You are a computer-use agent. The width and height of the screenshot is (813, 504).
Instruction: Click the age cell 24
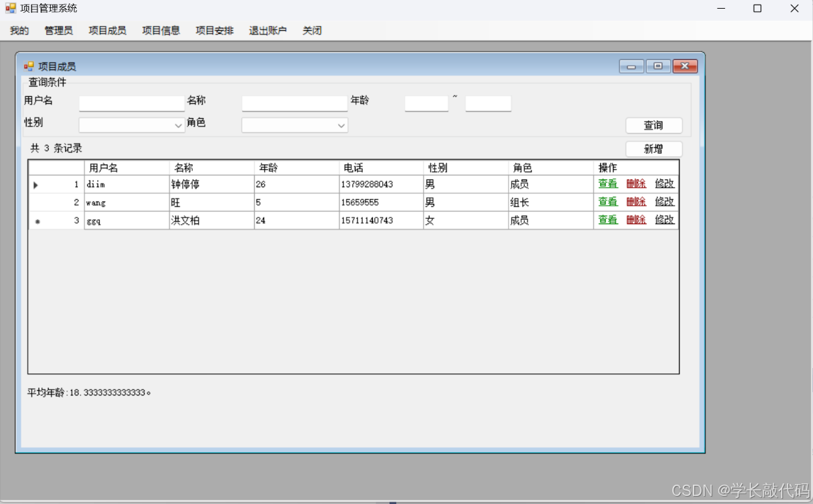tap(296, 221)
